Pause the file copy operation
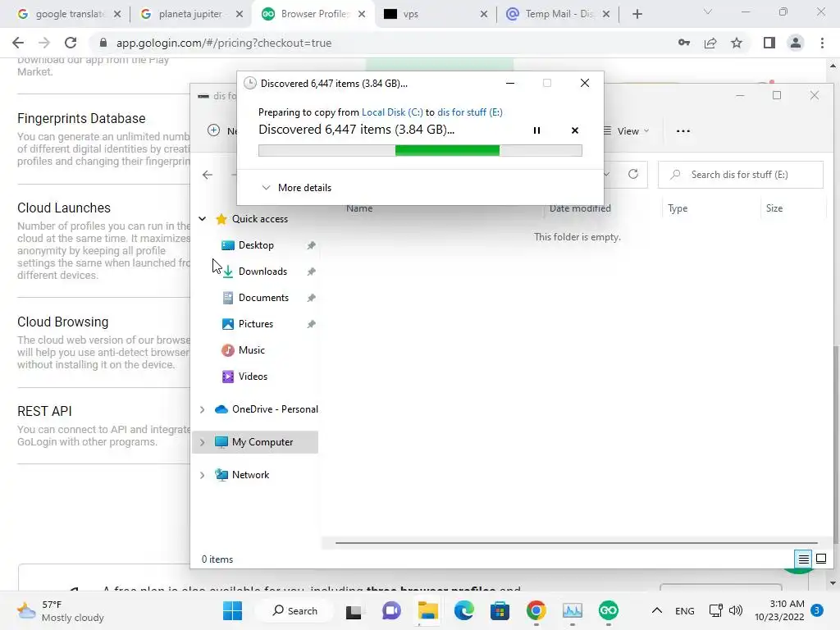840x630 pixels. coord(536,130)
